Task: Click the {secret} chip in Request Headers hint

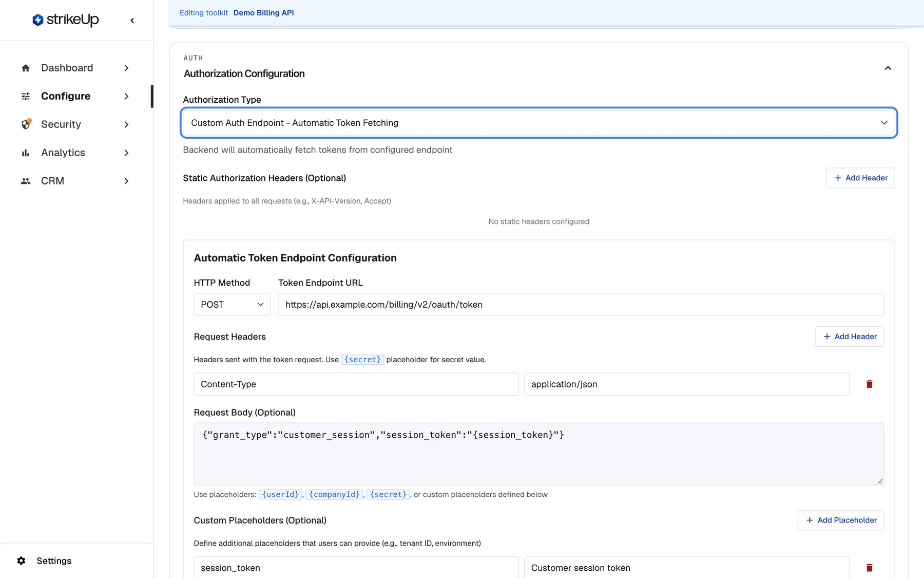Action: point(362,360)
